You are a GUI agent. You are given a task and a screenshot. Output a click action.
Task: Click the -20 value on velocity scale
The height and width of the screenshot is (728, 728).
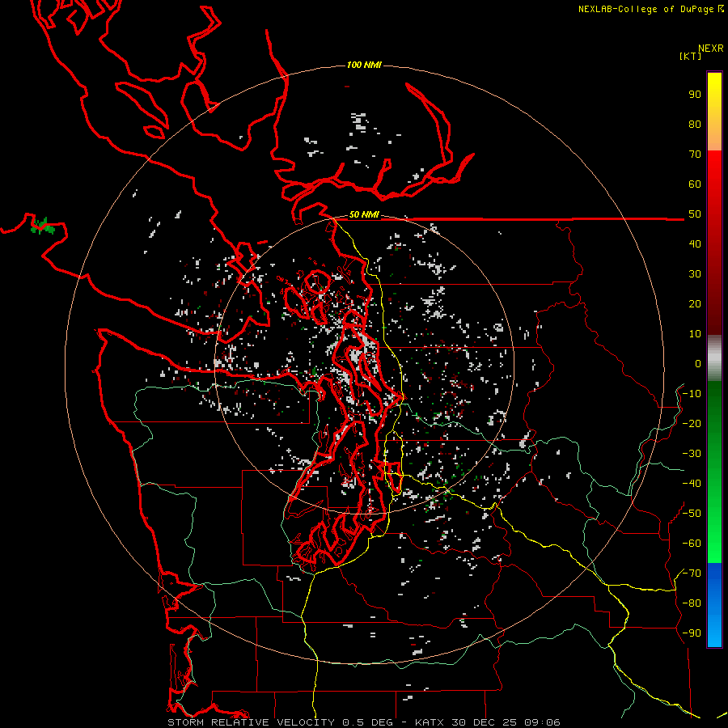coord(692,424)
